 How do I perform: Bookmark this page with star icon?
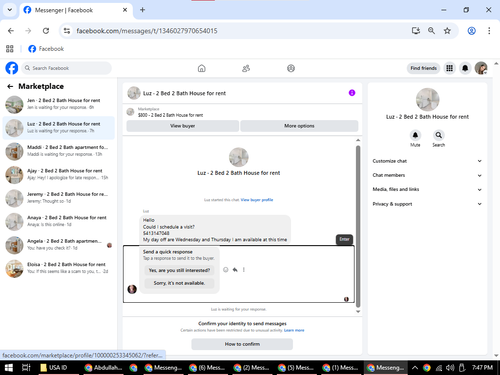coord(447,31)
